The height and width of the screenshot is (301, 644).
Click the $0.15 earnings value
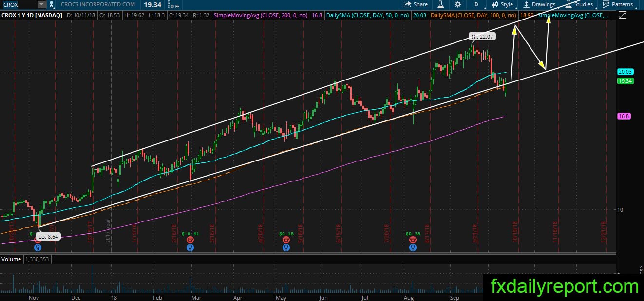click(x=286, y=234)
